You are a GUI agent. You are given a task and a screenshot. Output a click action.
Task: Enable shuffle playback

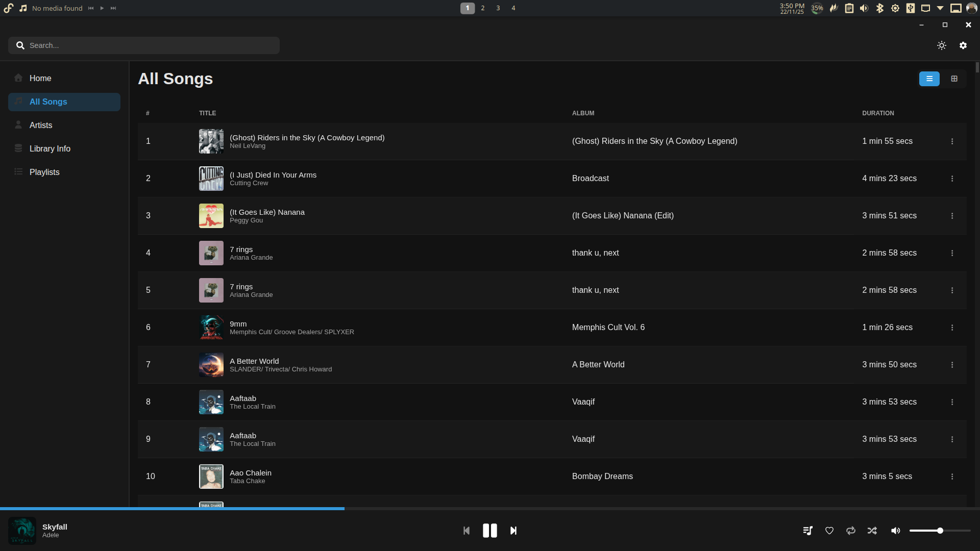(872, 531)
